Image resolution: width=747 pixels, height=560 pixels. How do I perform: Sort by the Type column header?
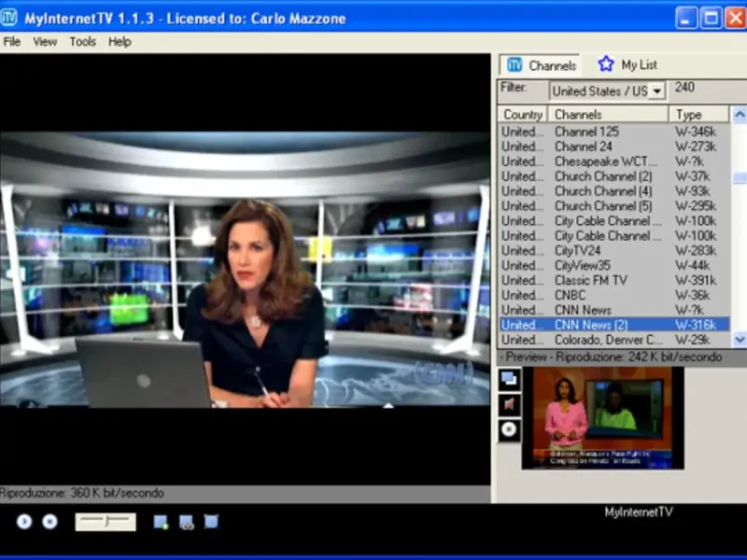[698, 115]
